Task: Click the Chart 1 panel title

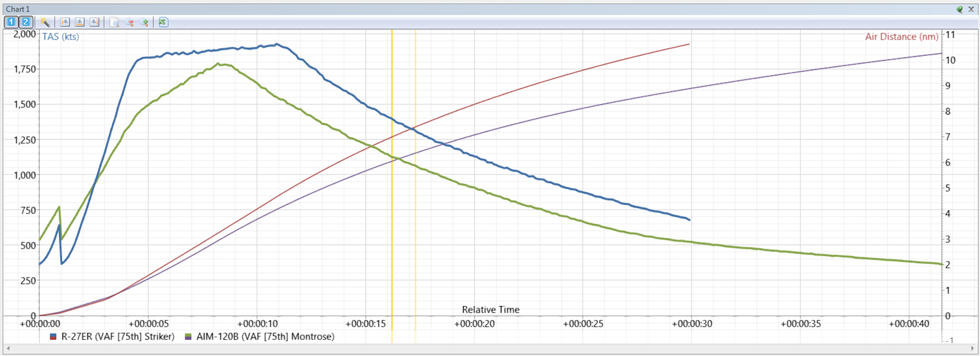Action: click(x=18, y=9)
